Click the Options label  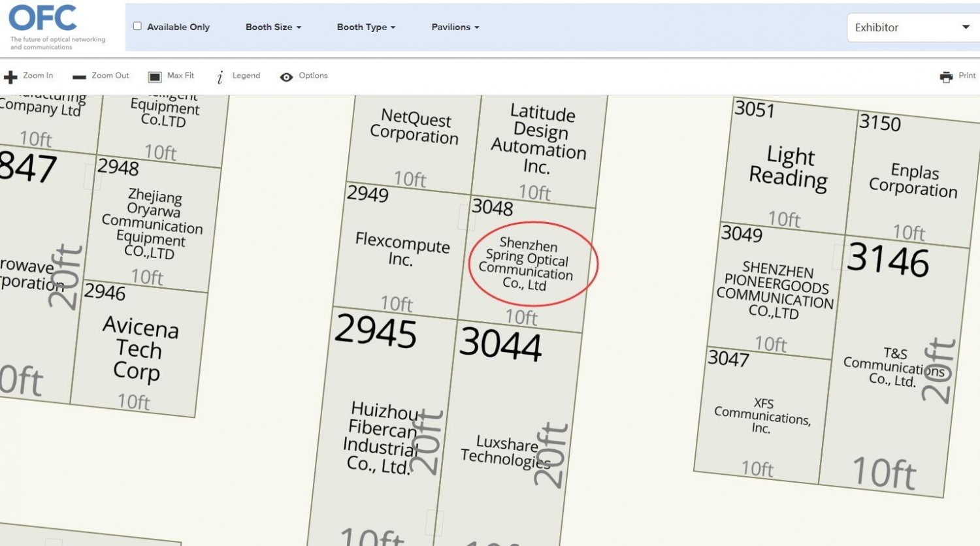pos(313,76)
